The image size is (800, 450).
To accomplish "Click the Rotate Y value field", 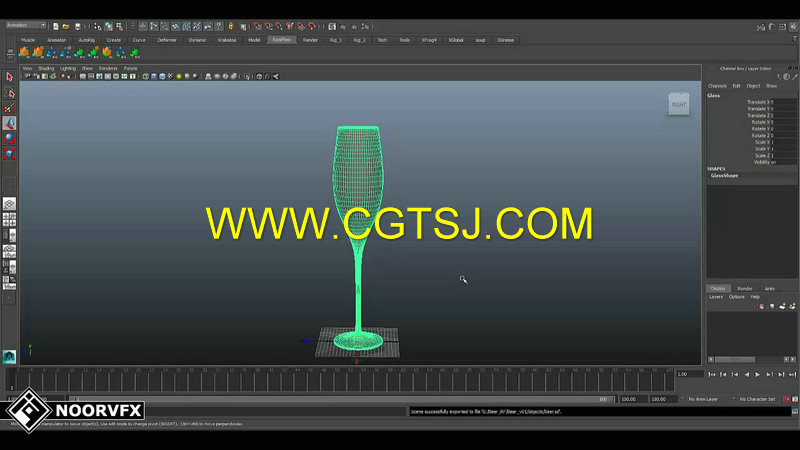I will 783,129.
